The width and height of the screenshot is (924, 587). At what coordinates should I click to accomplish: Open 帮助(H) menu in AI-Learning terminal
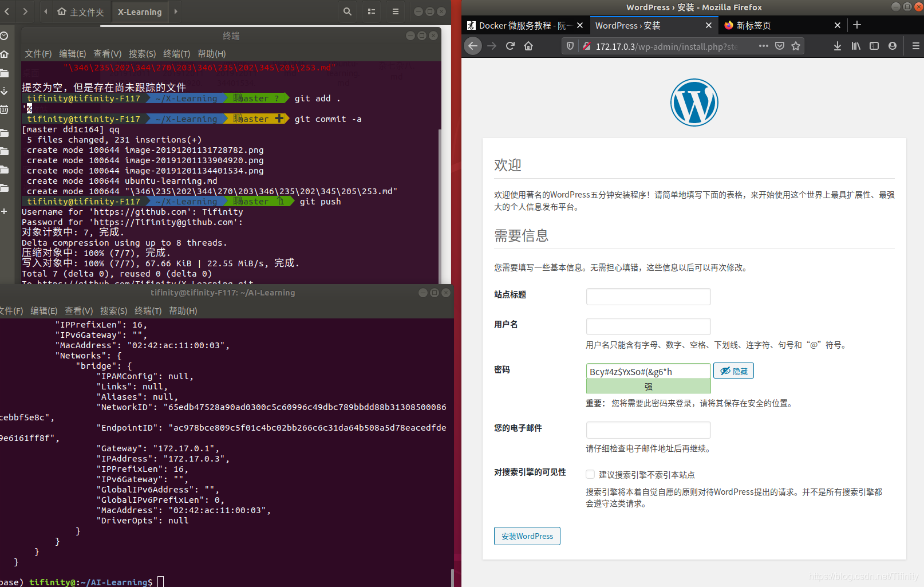click(x=183, y=311)
